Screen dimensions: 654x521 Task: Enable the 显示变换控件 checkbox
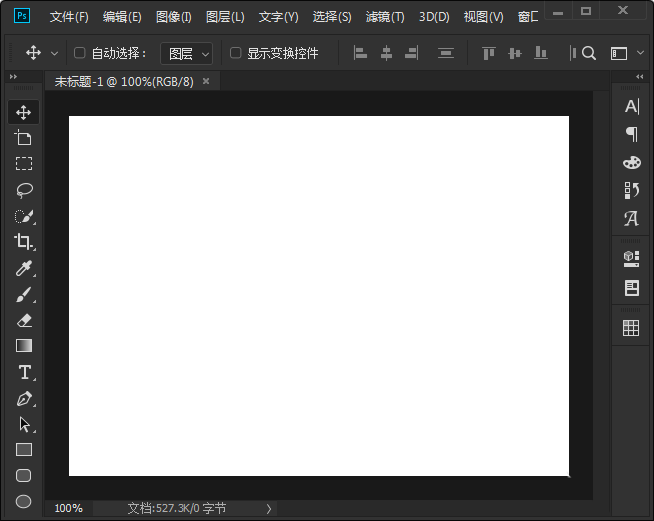(236, 53)
